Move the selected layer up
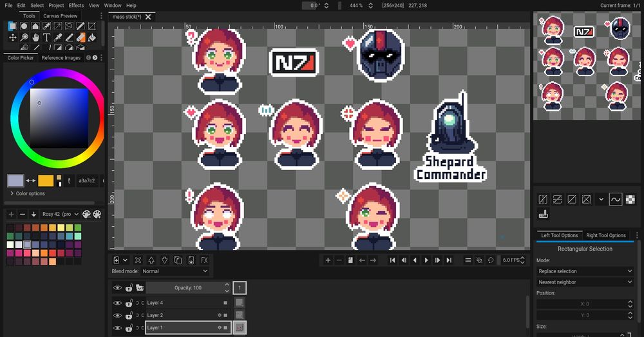644x337 pixels. coord(151,260)
